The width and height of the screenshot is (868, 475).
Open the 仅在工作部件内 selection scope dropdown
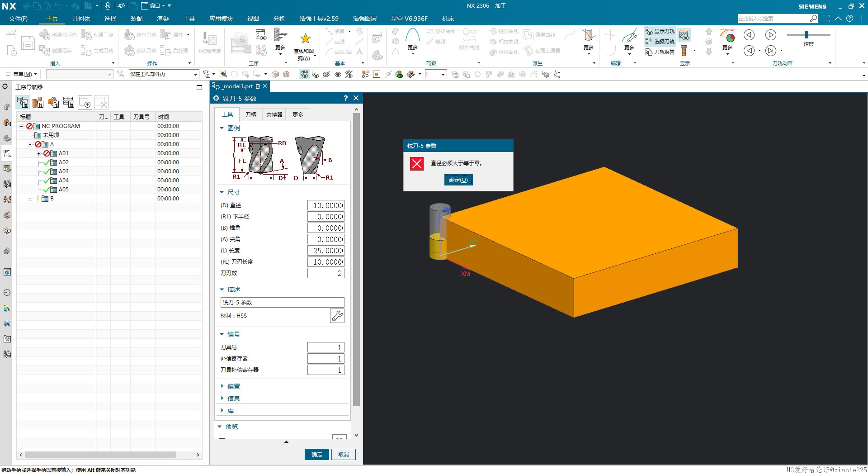(x=164, y=74)
